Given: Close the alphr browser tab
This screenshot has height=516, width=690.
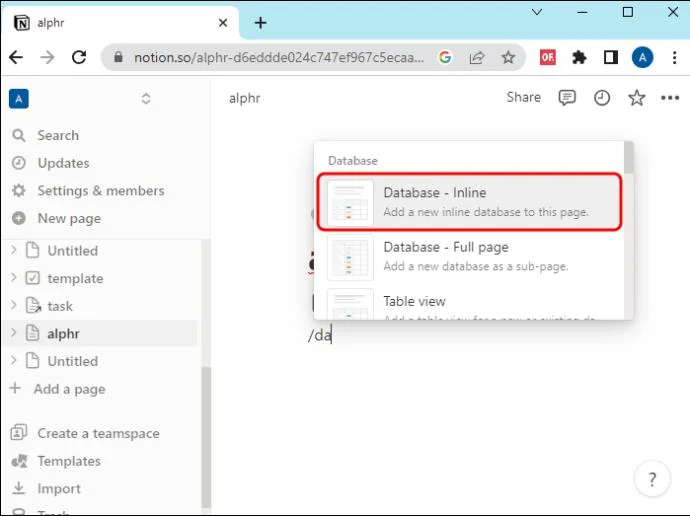Looking at the screenshot, I should pyautogui.click(x=223, y=23).
